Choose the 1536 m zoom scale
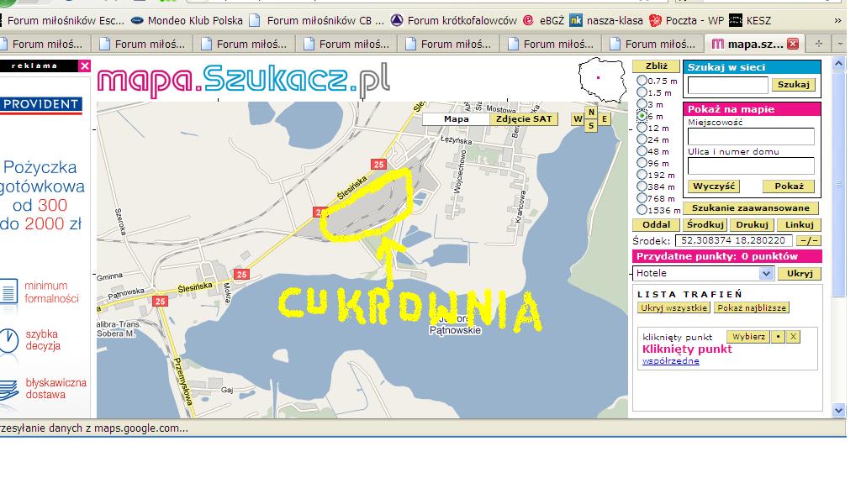861x504 pixels. 642,210
